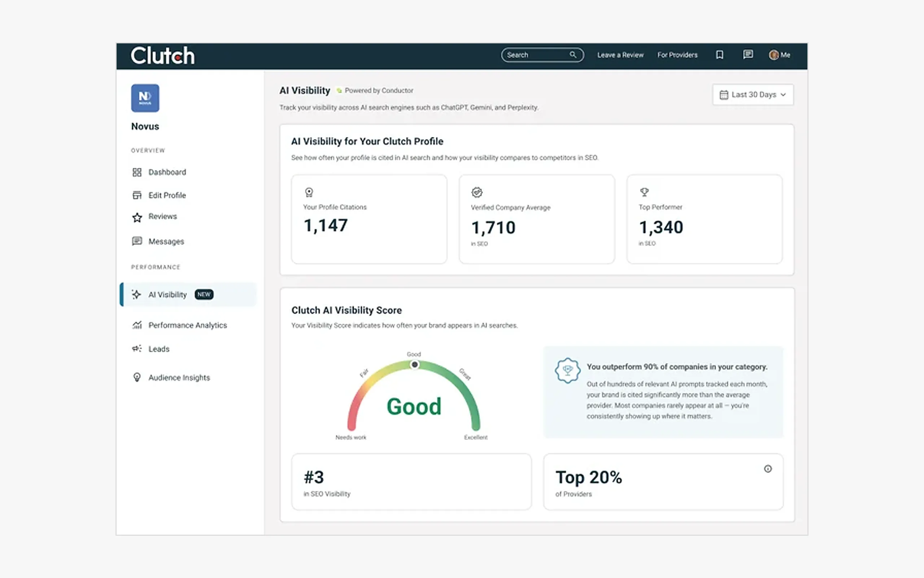924x578 pixels.
Task: Click the date range chevron arrow
Action: 783,95
